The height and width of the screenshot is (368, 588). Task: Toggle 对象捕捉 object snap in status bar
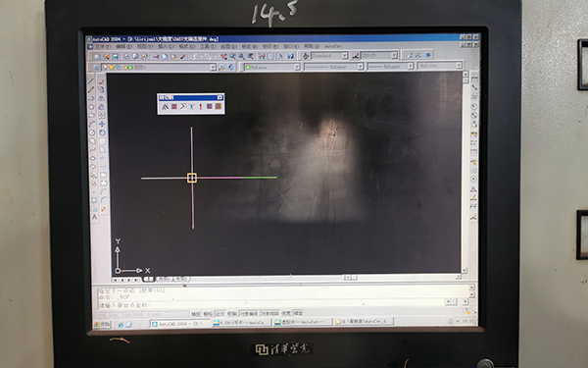click(x=249, y=313)
